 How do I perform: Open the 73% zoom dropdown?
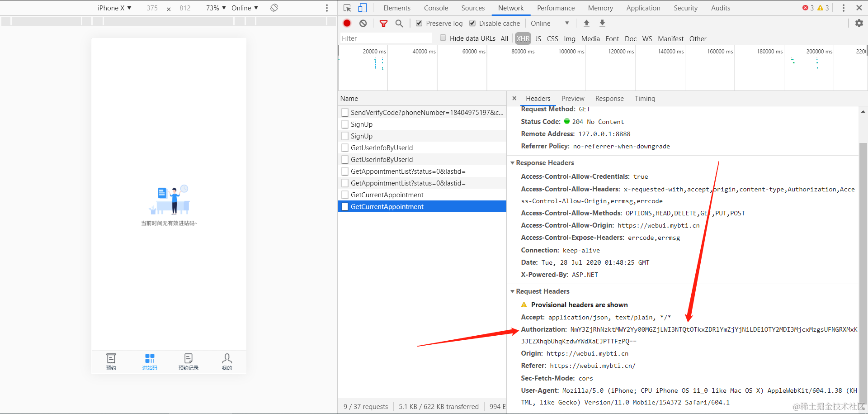pyautogui.click(x=216, y=8)
